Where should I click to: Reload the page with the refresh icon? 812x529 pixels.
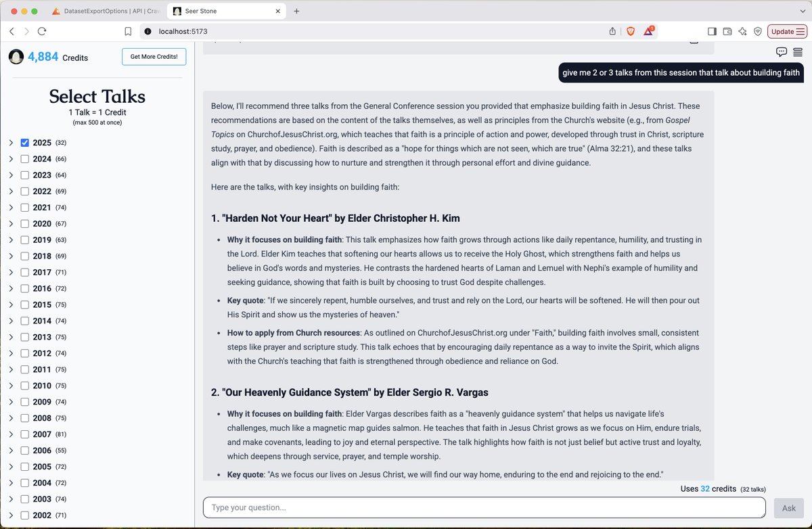coord(42,31)
